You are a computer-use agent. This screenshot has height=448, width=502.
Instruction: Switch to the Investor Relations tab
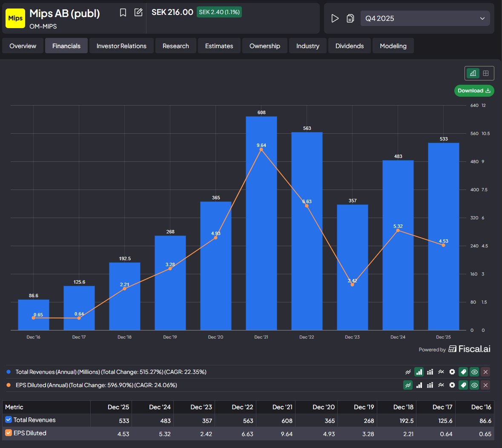(121, 46)
